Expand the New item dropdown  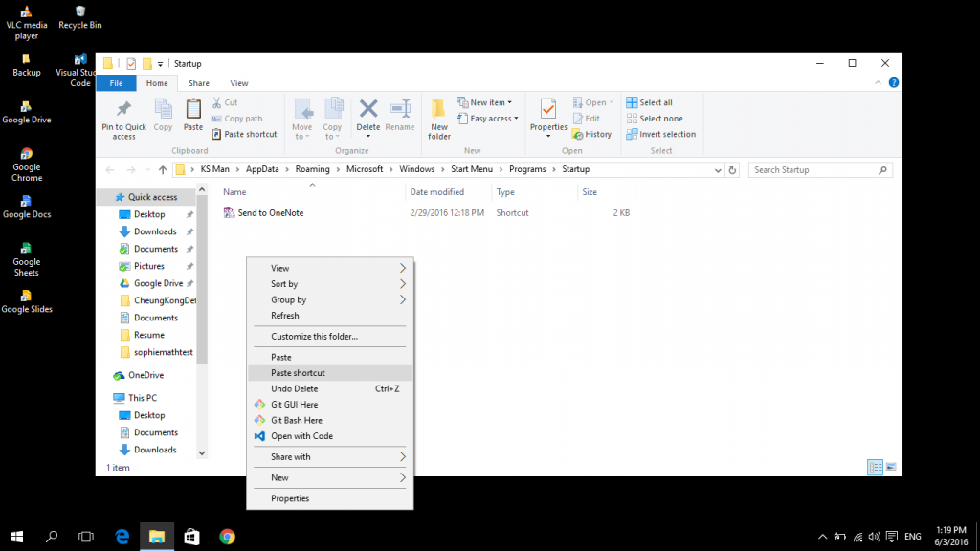click(x=491, y=102)
